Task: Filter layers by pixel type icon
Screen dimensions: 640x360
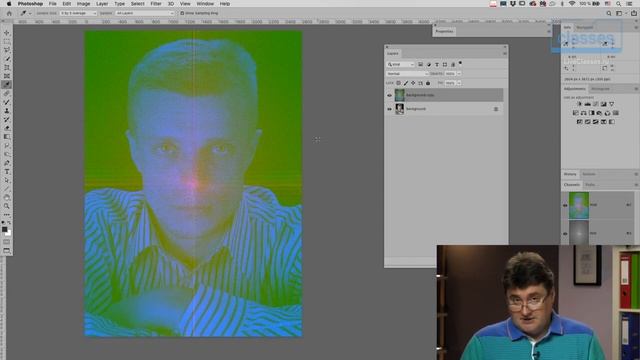Action: (420, 64)
